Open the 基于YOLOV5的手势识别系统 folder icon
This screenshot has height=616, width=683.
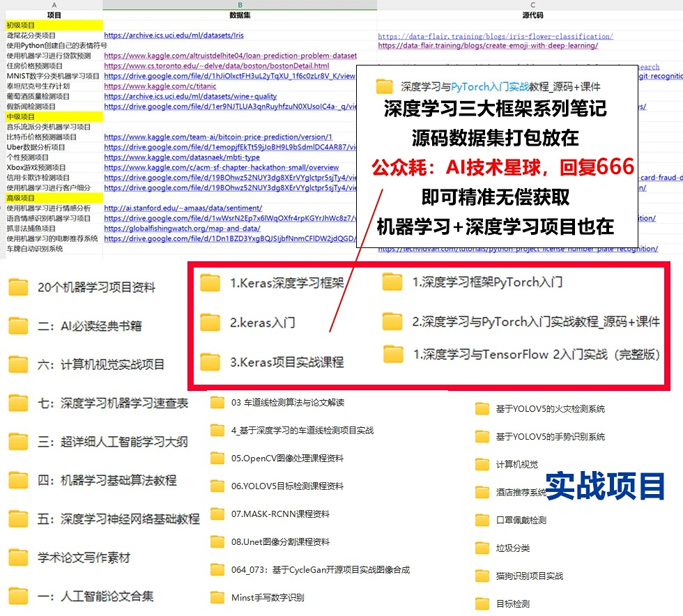[482, 436]
